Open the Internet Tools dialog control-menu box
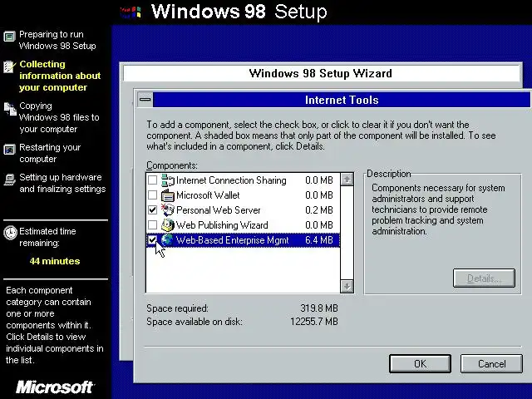The width and height of the screenshot is (532, 399). tap(145, 100)
